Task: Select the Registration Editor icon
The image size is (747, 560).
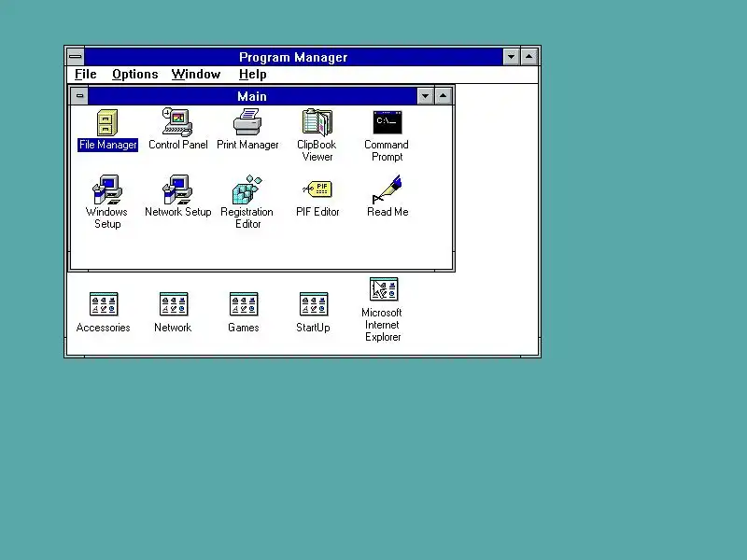Action: click(x=247, y=189)
